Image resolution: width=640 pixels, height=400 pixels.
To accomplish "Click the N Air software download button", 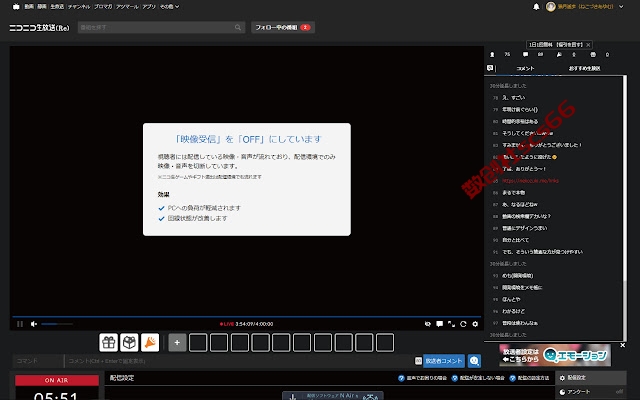I will 333,396.
